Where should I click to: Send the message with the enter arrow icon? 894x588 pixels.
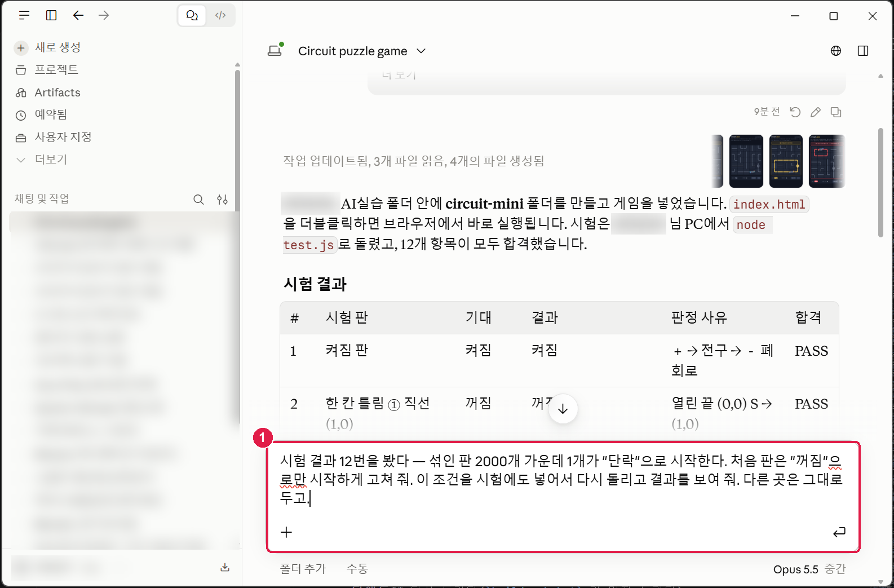pos(839,532)
